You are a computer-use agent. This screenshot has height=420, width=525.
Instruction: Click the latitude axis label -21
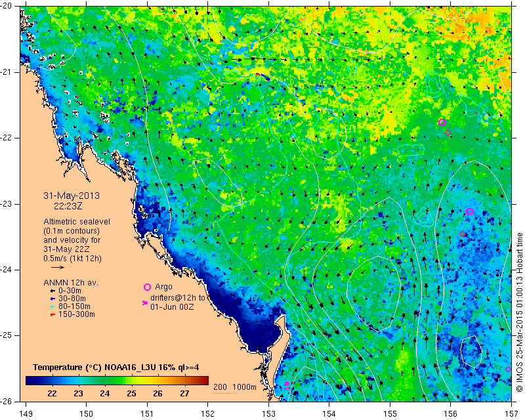6,72
